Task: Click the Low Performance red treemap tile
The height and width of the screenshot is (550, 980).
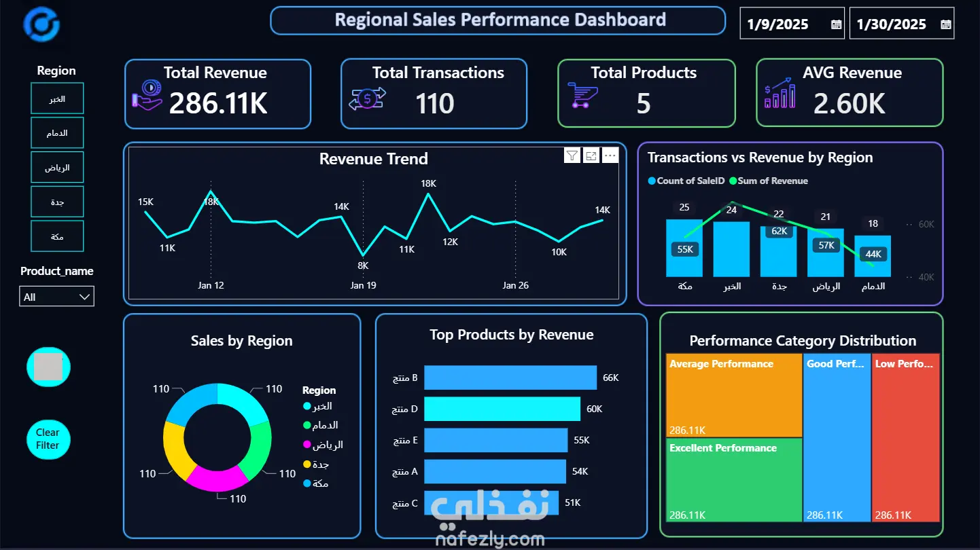Action: [x=906, y=437]
